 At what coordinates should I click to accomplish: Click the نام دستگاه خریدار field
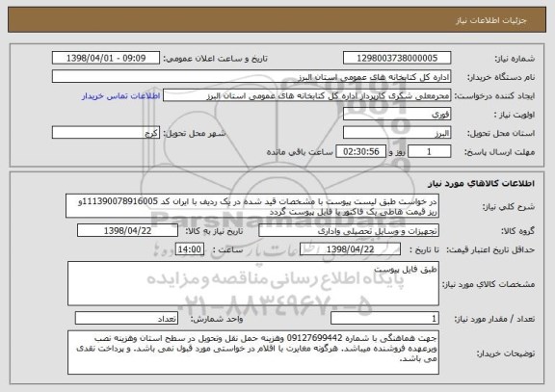point(251,77)
